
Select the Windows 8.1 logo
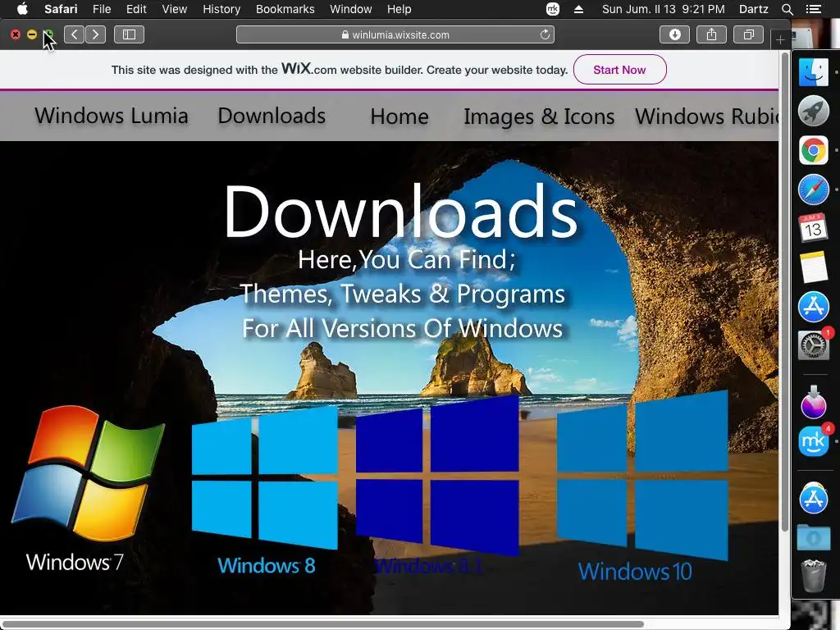click(437, 476)
